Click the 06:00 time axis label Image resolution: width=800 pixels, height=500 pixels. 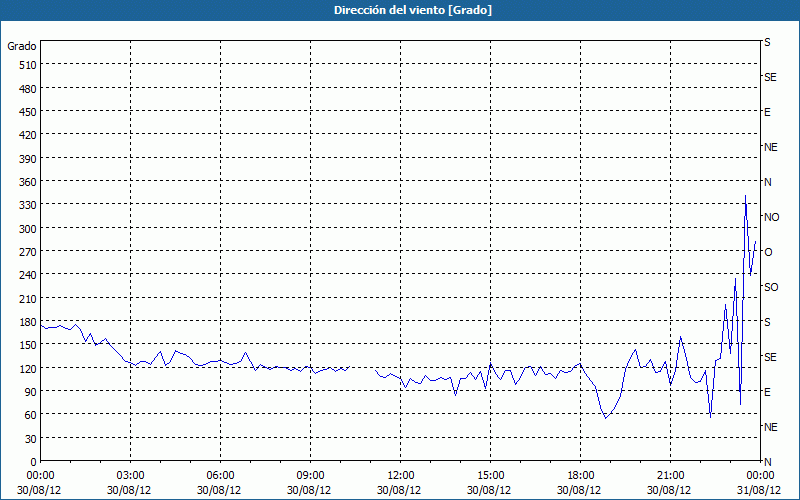pos(220,476)
